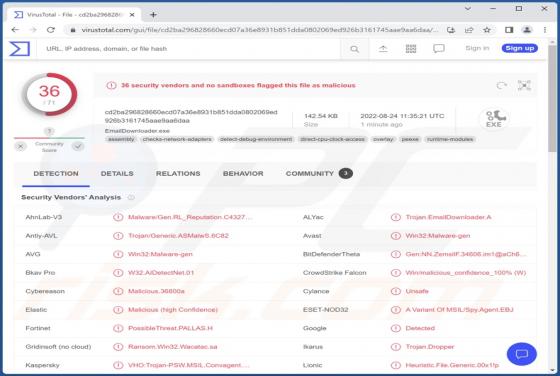Vote harmless with the checkmark icon
Viewport: 560px width, 376px height.
[78, 146]
